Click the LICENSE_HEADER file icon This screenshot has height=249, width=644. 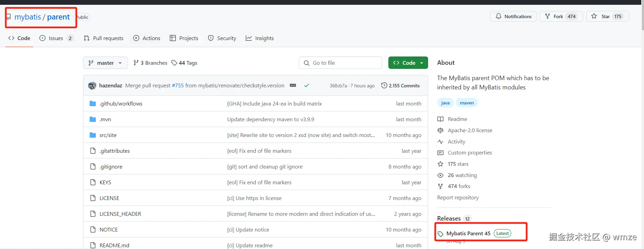pos(93,214)
